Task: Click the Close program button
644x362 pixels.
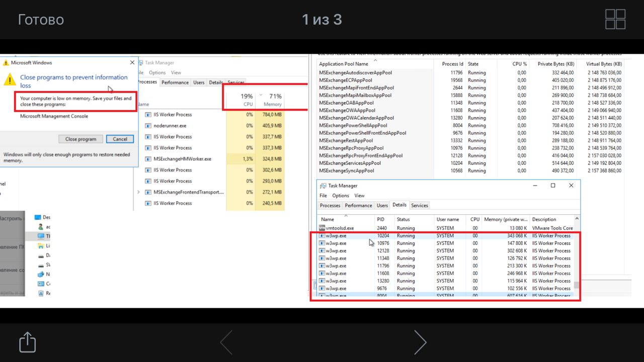Action: (x=80, y=139)
